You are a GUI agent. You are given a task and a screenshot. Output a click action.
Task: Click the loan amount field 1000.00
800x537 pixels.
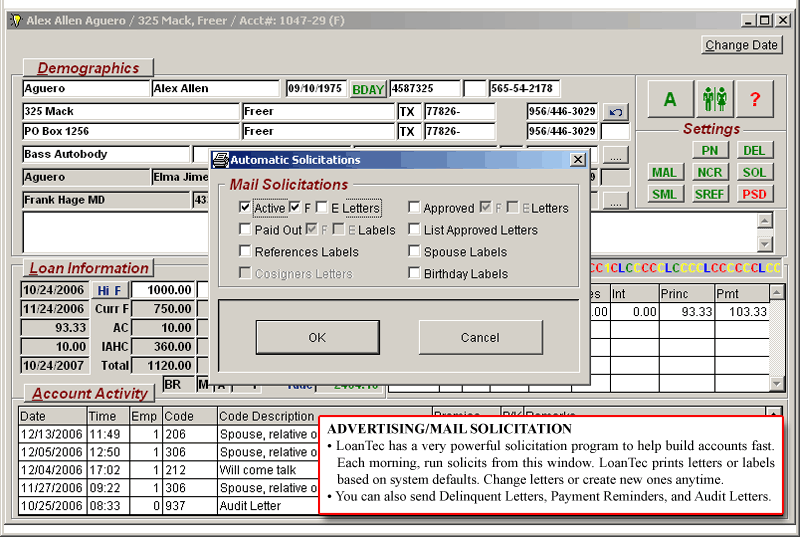[163, 290]
